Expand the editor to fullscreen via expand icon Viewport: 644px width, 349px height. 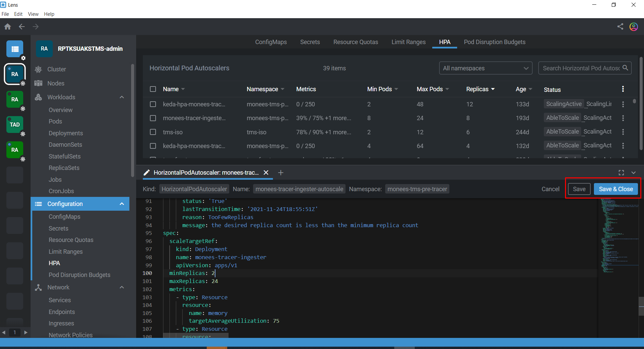coord(621,173)
